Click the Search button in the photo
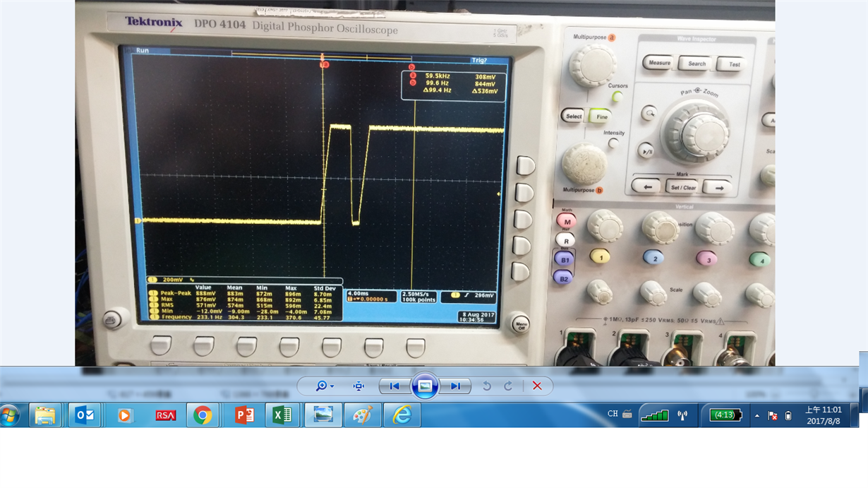This screenshot has height=488, width=868. tap(697, 64)
